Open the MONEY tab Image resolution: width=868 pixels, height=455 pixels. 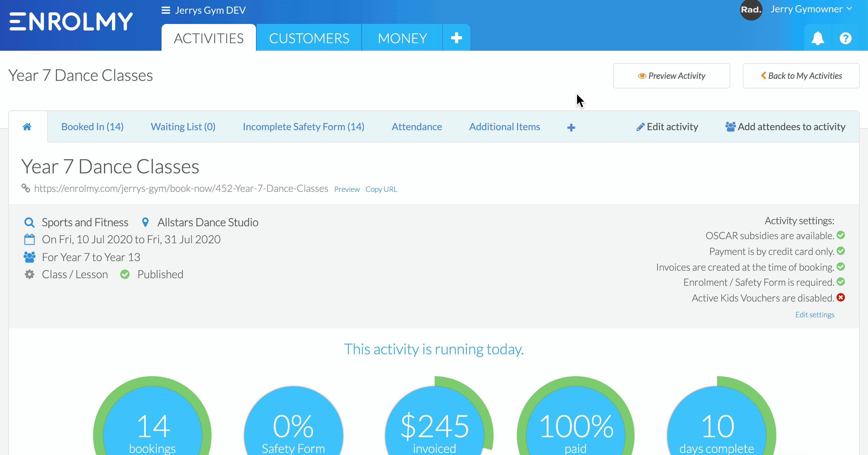click(x=402, y=38)
